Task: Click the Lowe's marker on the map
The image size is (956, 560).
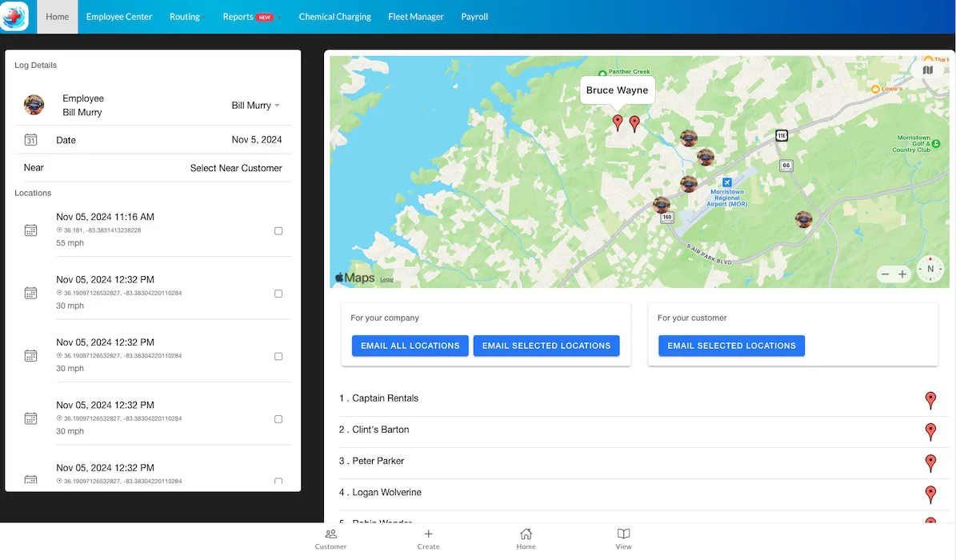Action: click(875, 89)
